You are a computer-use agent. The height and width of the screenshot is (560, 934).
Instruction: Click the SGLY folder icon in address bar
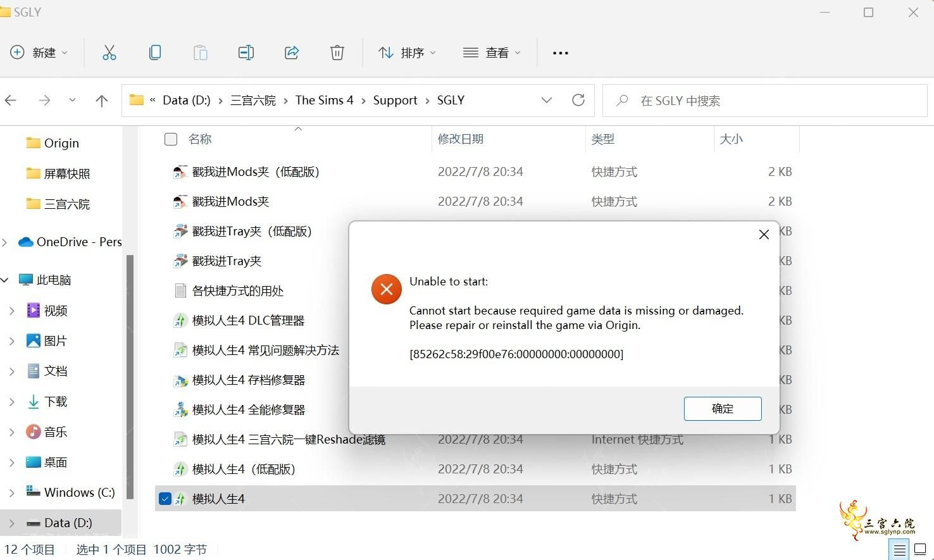coord(136,100)
